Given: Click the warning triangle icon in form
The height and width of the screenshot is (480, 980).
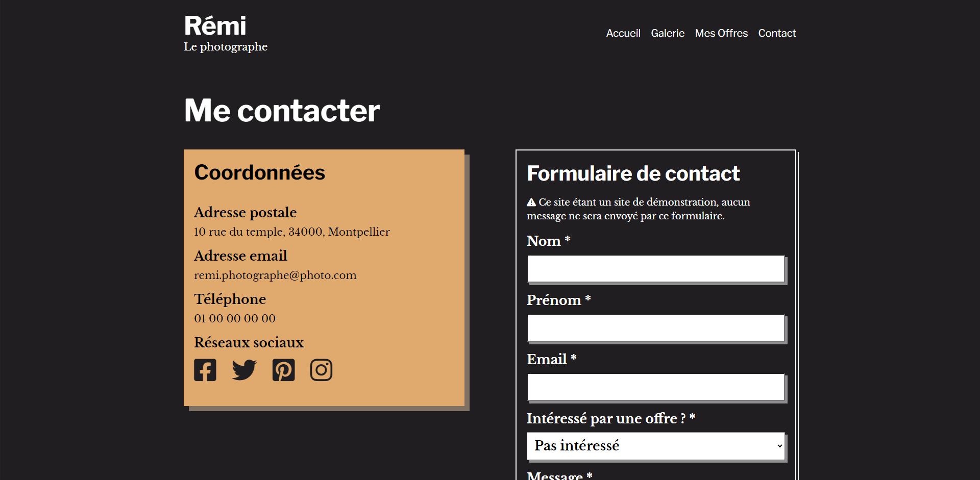Looking at the screenshot, I should click(531, 203).
